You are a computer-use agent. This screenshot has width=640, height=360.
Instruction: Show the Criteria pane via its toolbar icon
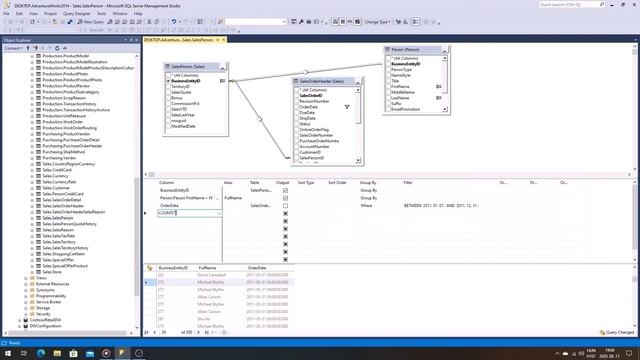(343, 22)
